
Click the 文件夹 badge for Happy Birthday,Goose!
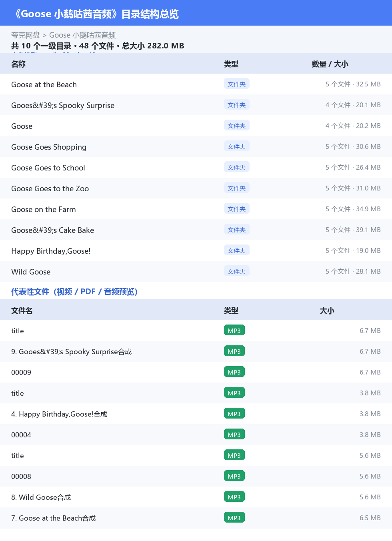click(237, 250)
